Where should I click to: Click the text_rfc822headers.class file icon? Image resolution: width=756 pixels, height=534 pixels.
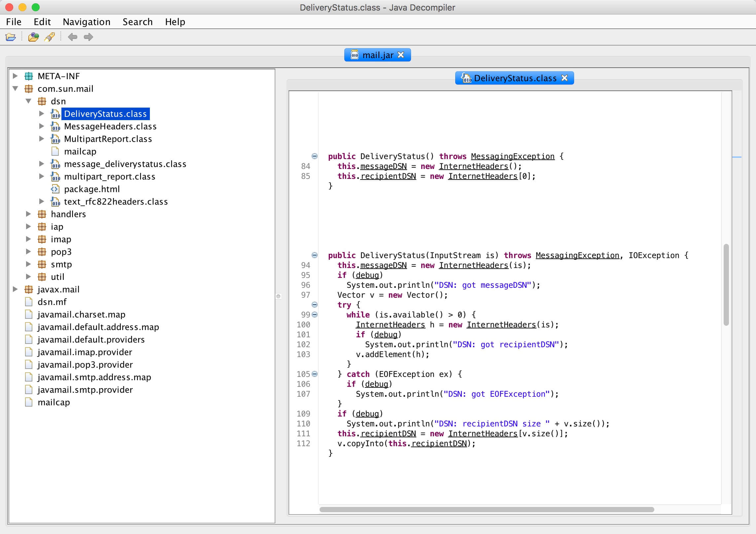(55, 202)
